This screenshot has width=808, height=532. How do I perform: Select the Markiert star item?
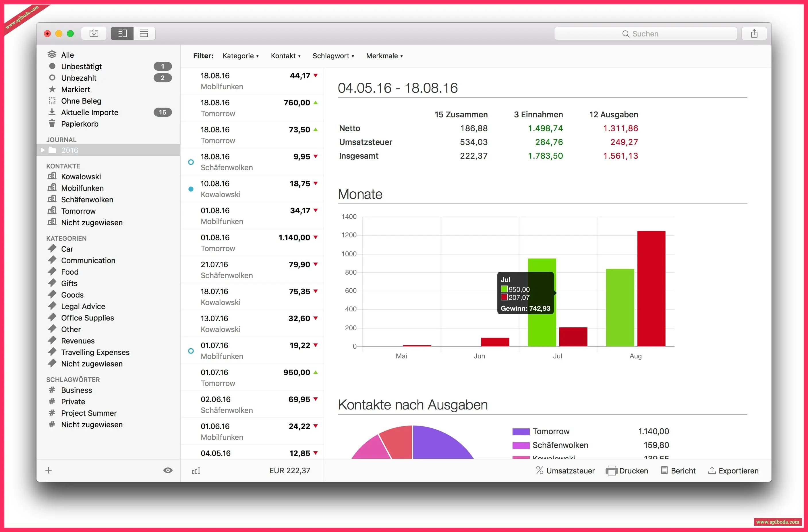click(75, 89)
